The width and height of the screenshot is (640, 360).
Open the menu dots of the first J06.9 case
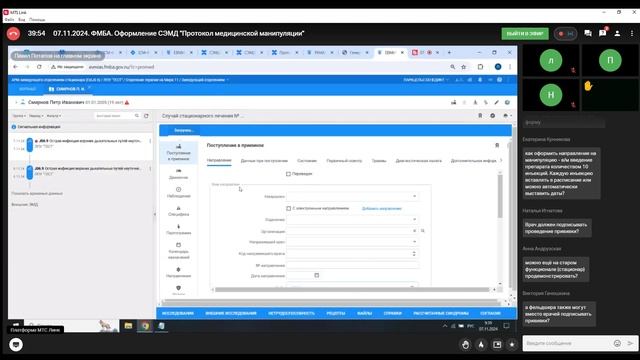pyautogui.click(x=150, y=141)
